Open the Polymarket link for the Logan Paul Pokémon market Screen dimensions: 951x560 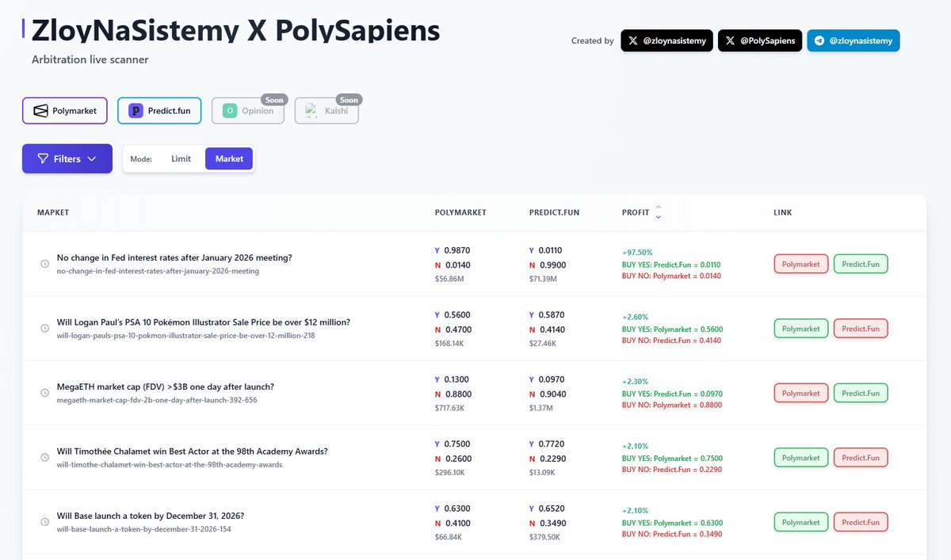pyautogui.click(x=801, y=329)
